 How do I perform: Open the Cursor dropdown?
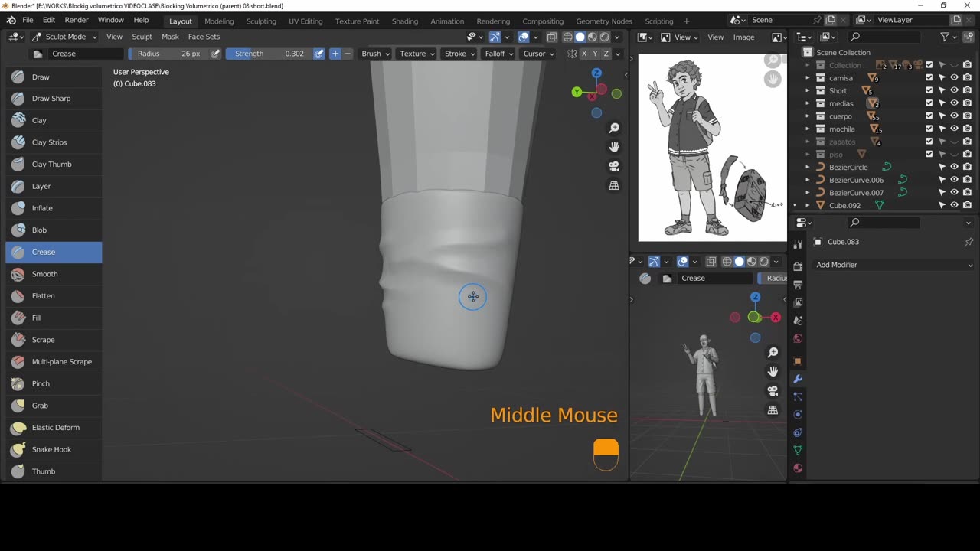[x=539, y=54]
